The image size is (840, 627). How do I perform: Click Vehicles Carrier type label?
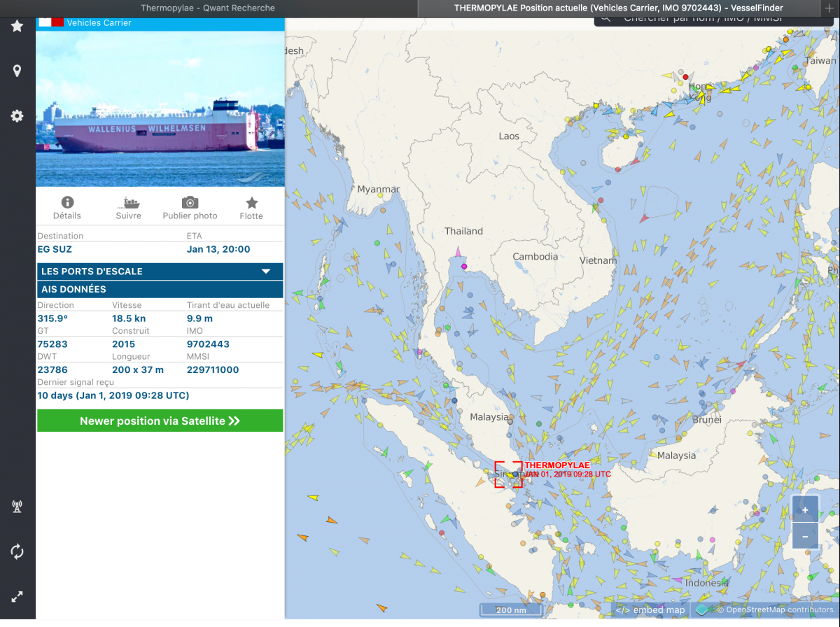point(99,22)
